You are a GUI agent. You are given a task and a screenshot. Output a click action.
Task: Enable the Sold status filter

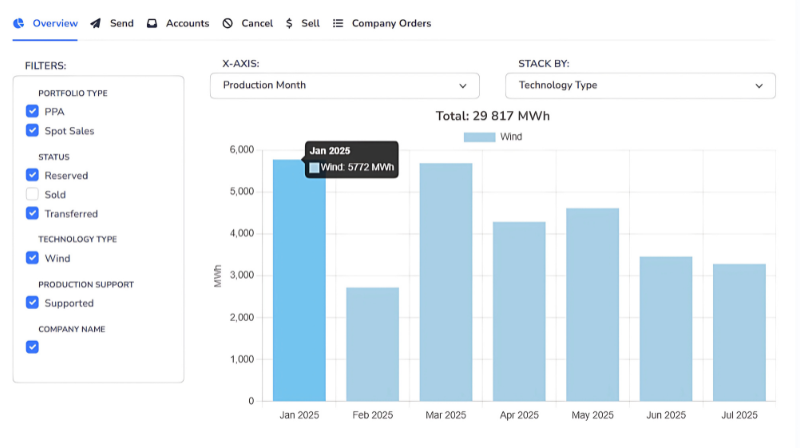click(x=32, y=194)
